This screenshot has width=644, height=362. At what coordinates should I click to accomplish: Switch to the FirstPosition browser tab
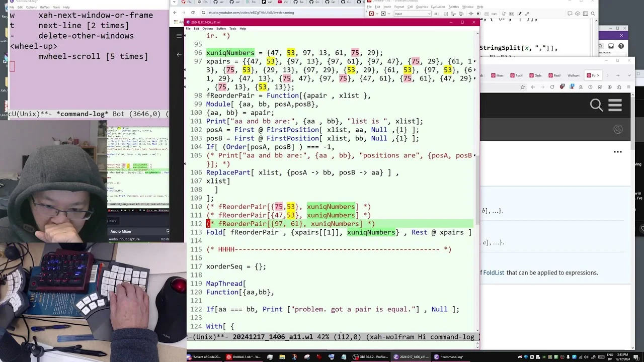554,75
